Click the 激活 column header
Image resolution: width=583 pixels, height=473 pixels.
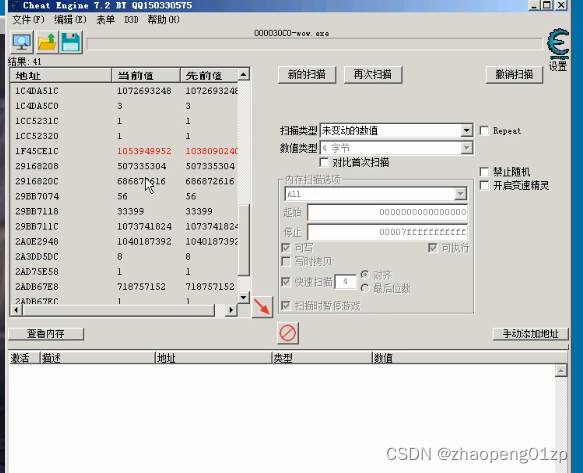click(x=24, y=358)
